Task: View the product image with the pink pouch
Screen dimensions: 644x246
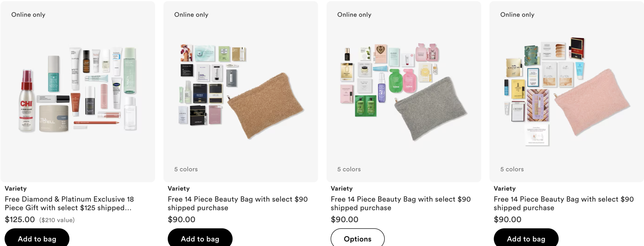Action: click(567, 92)
